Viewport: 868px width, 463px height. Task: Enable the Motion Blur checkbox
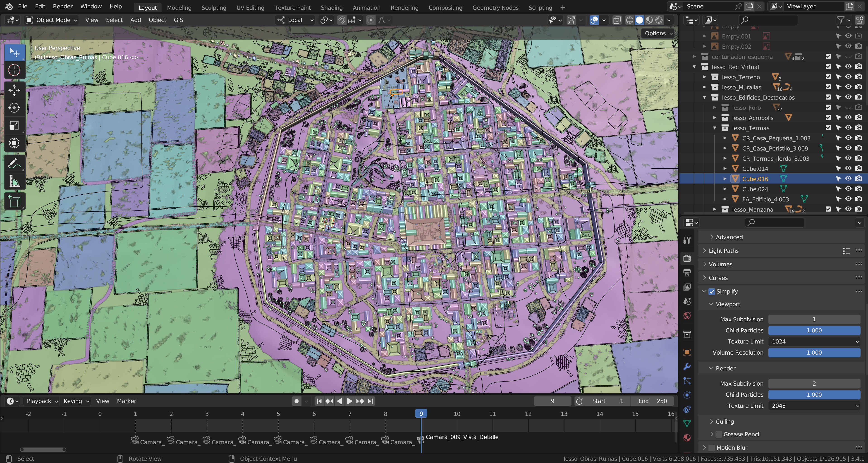click(712, 448)
